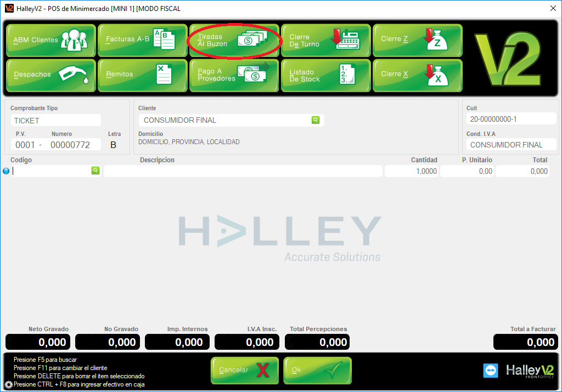This screenshot has width=562, height=392.
Task: Click the Descripcion field
Action: pyautogui.click(x=243, y=171)
